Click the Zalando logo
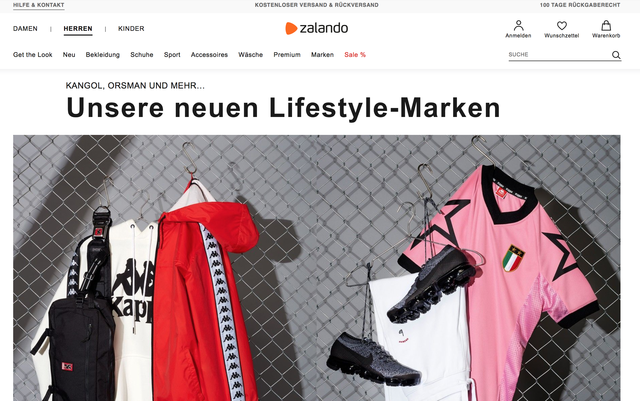 coord(317,28)
